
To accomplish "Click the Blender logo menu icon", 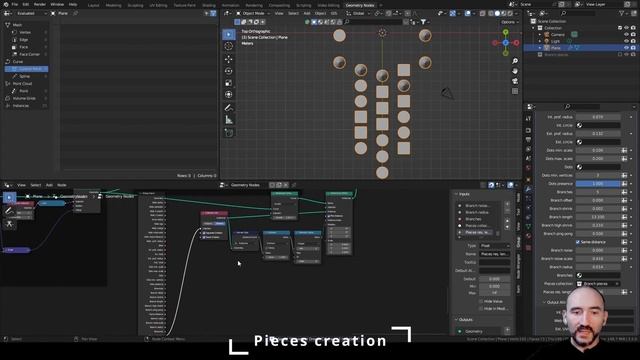I will [x=6, y=4].
